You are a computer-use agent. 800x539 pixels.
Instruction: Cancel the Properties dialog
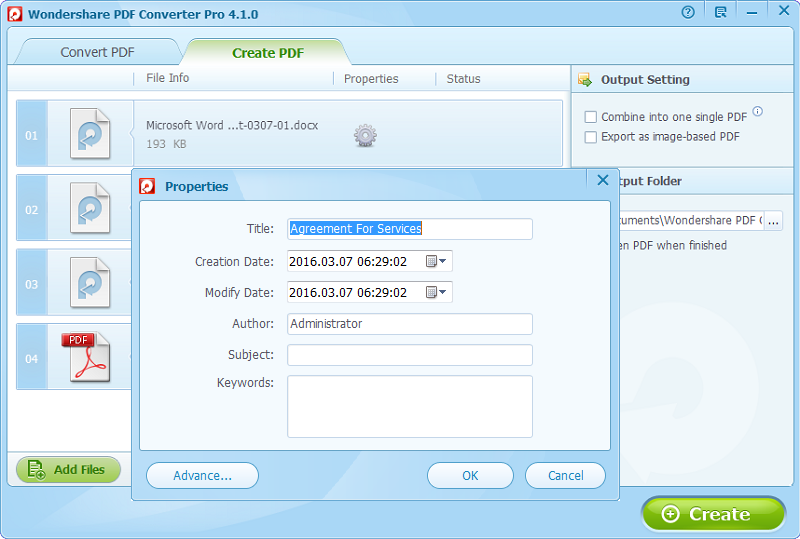pos(565,476)
